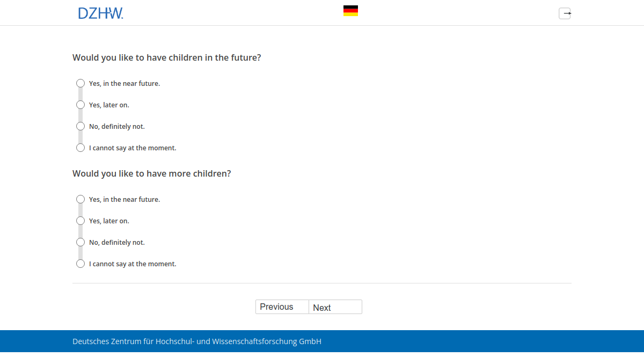Click the logout arrow icon top right
Screen dimensions: 644x357
(x=565, y=13)
